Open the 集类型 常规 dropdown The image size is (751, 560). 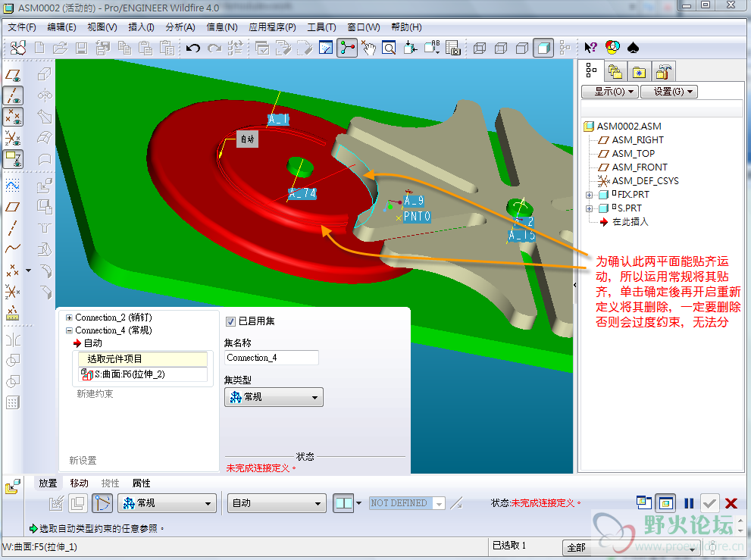pos(274,397)
